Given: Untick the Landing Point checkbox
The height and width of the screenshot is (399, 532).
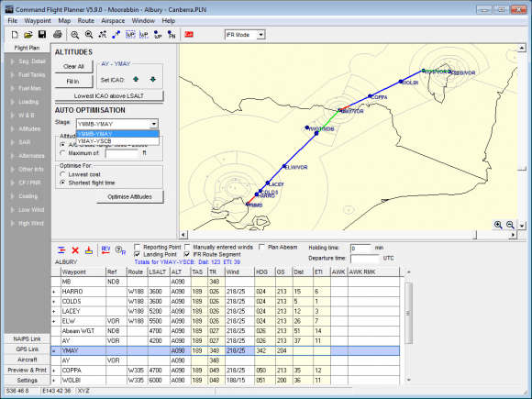Looking at the screenshot, I should (x=138, y=254).
